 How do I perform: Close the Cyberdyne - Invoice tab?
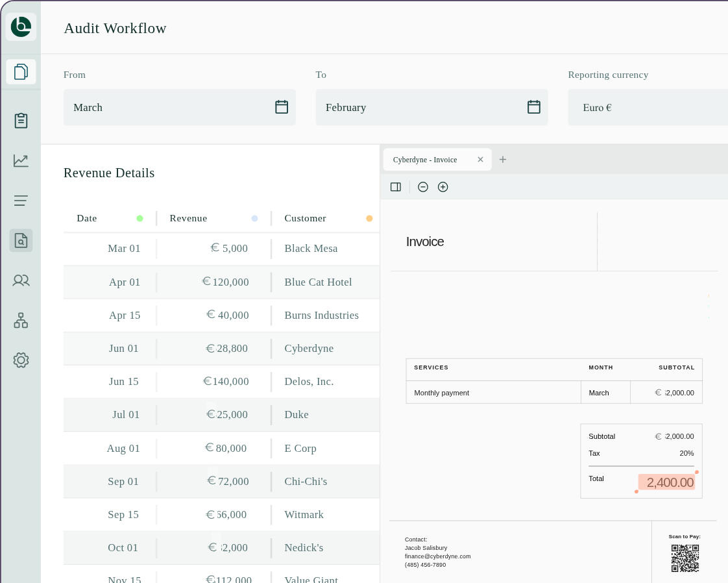pos(480,160)
